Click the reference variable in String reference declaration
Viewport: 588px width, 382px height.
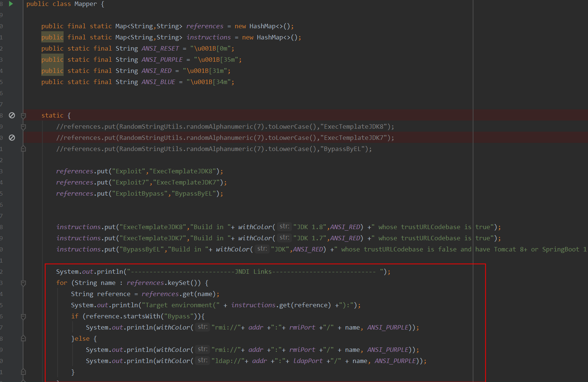tap(114, 294)
